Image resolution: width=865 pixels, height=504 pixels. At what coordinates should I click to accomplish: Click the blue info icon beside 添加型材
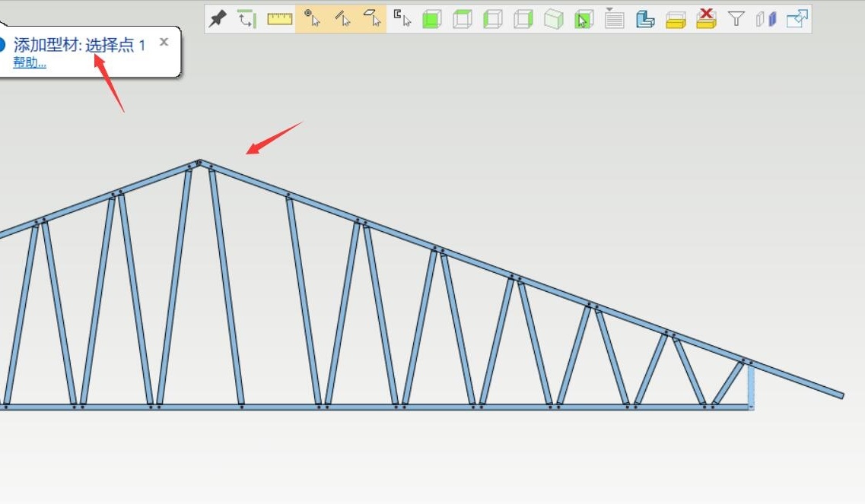pyautogui.click(x=2, y=45)
